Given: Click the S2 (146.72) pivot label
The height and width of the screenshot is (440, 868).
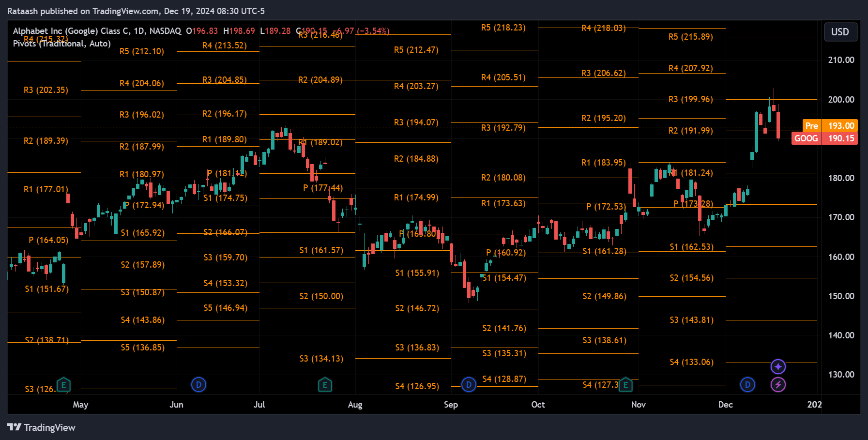Looking at the screenshot, I should point(417,308).
